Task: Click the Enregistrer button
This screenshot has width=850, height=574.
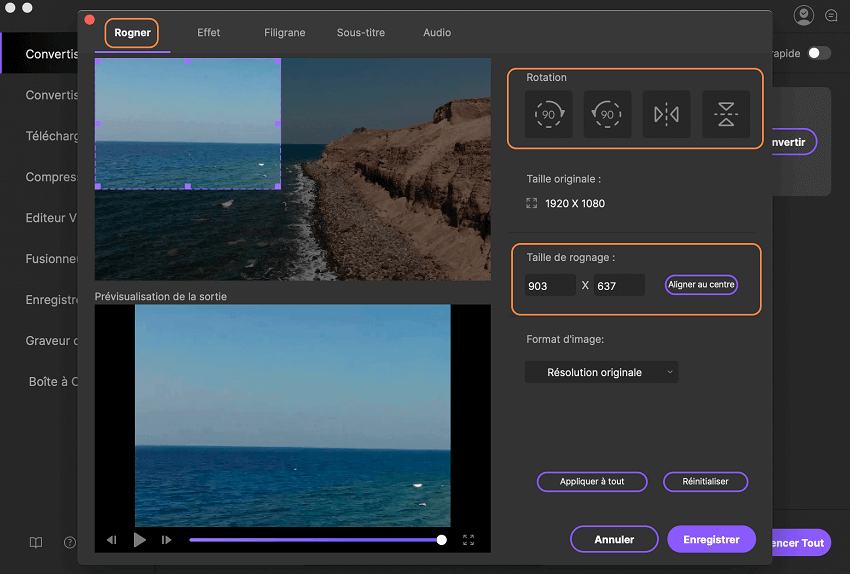Action: click(x=711, y=539)
